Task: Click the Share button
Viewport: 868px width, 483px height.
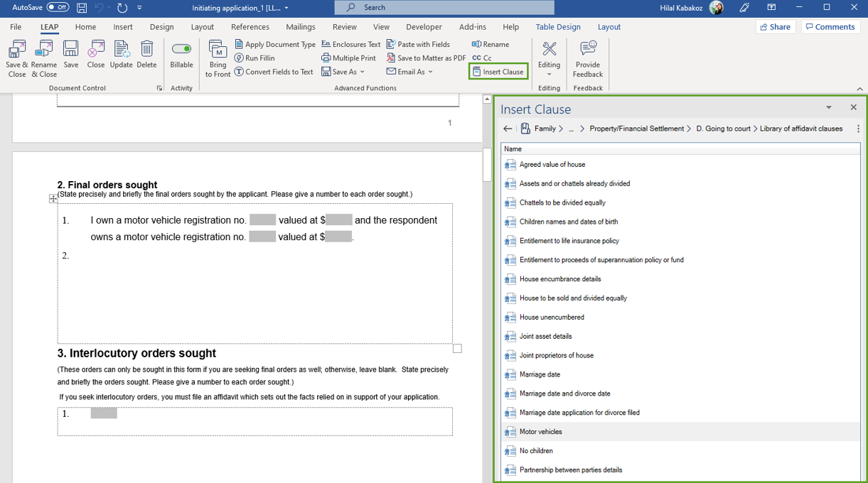Action: 775,27
